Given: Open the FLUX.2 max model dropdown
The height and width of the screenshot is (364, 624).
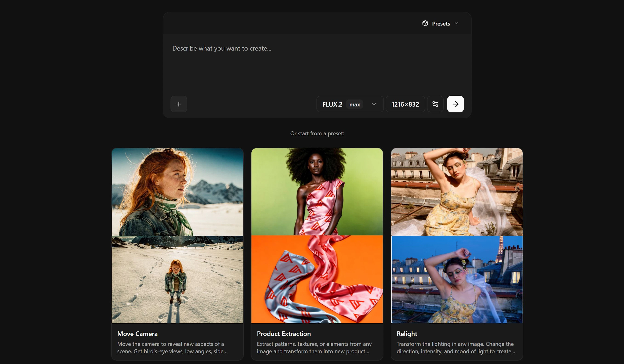Looking at the screenshot, I should click(332, 104).
